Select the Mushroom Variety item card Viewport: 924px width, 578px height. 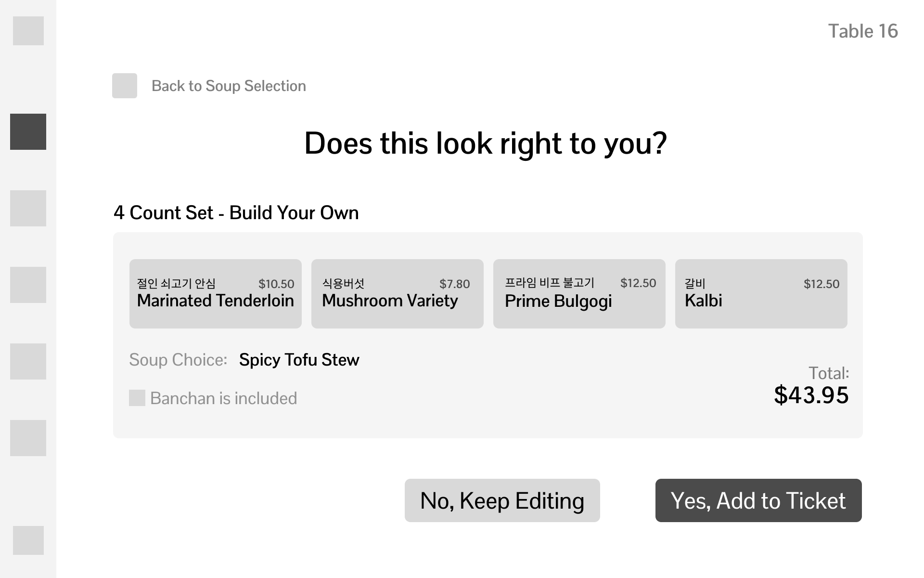pos(397,294)
